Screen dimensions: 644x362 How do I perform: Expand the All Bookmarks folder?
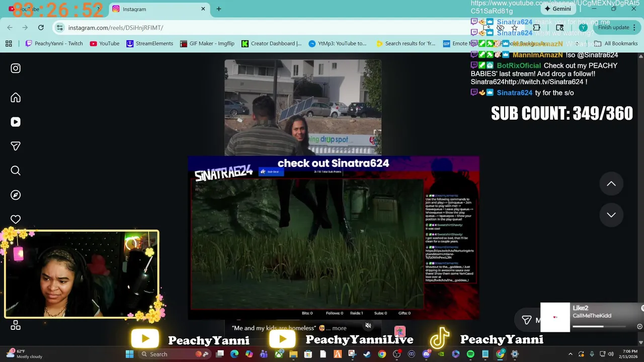tap(616, 44)
